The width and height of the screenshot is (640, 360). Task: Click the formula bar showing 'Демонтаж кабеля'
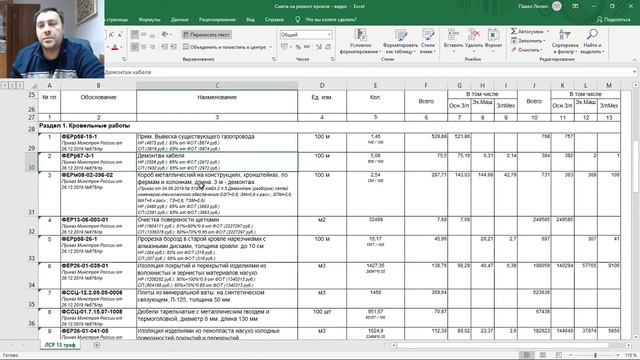pos(367,72)
